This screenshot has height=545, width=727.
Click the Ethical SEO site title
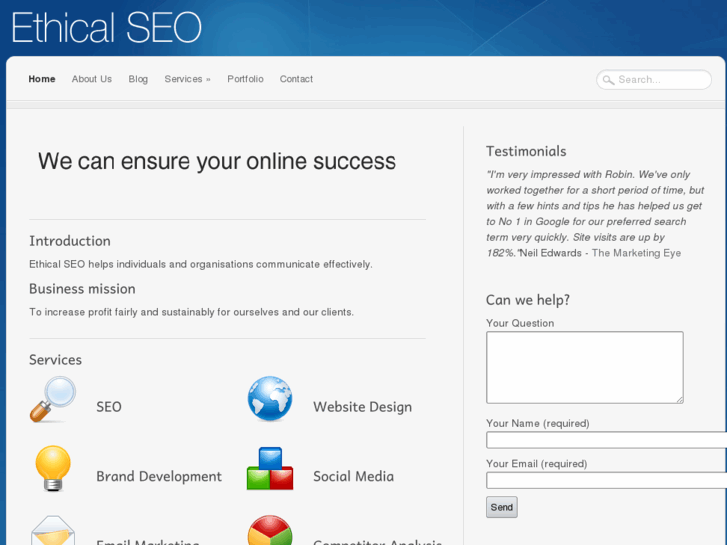[x=106, y=28]
